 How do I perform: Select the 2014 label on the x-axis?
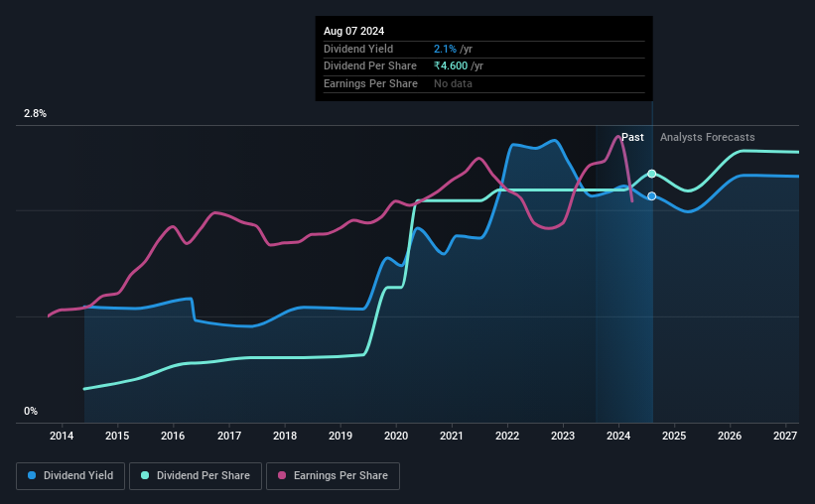62,436
